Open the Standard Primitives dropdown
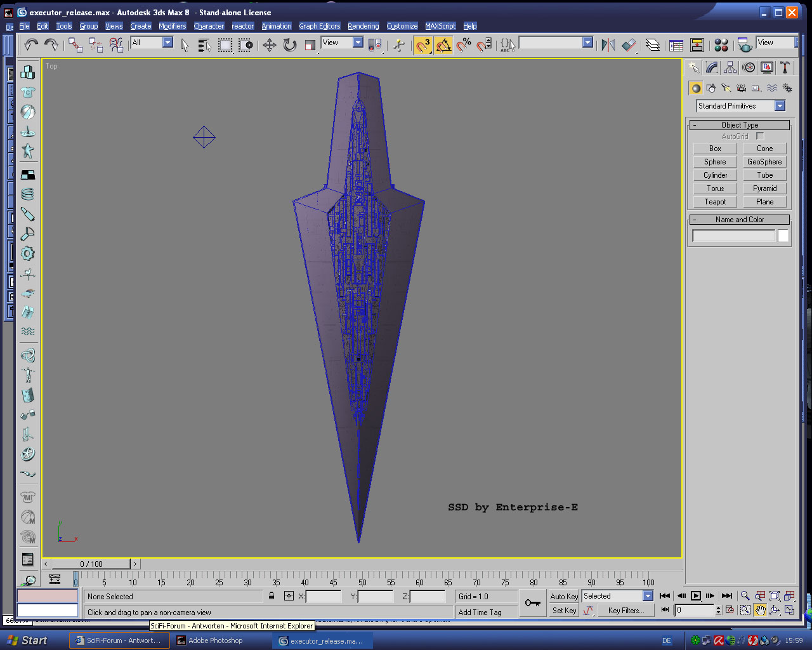The height and width of the screenshot is (650, 812). click(740, 106)
